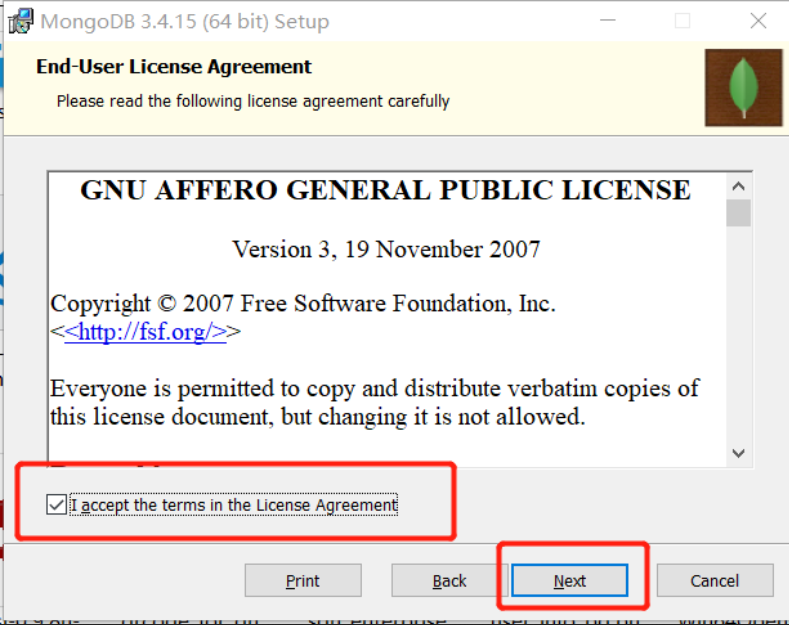Cancel the MongoDB setup
Screen dimensions: 789x625
point(715,581)
